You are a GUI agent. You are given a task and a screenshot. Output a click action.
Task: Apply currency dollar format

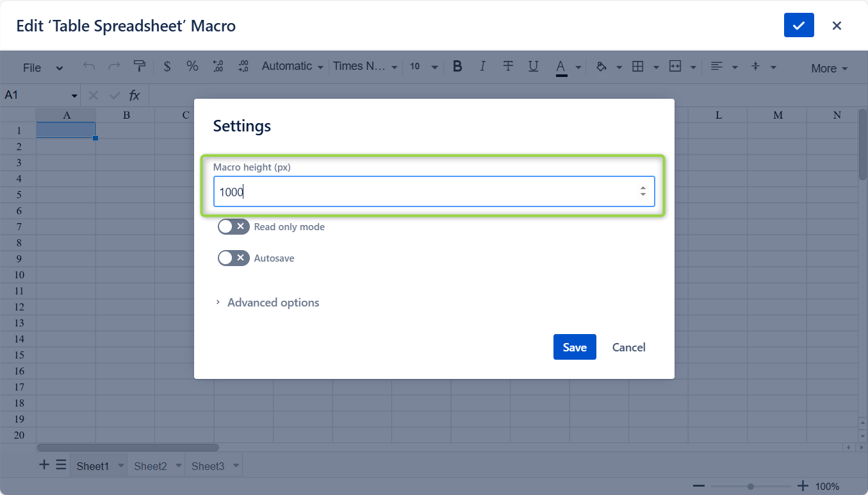pyautogui.click(x=167, y=66)
